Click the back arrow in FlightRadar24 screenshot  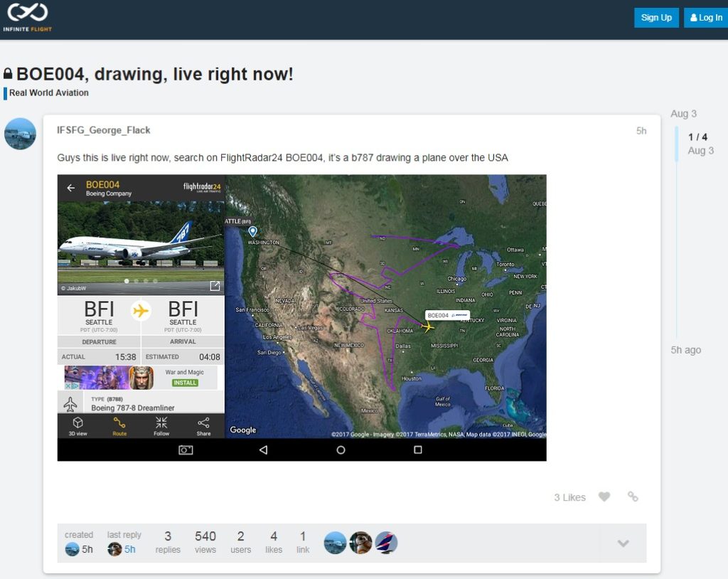70,188
